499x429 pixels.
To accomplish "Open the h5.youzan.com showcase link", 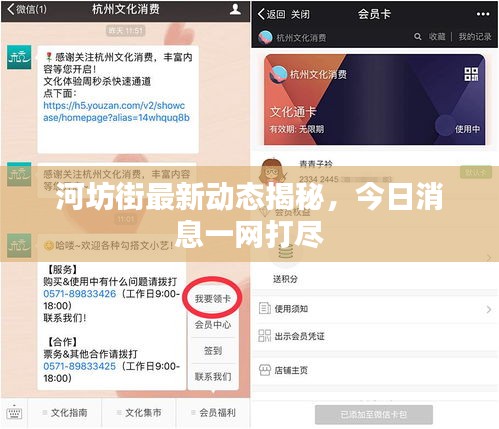I will pos(116,112).
